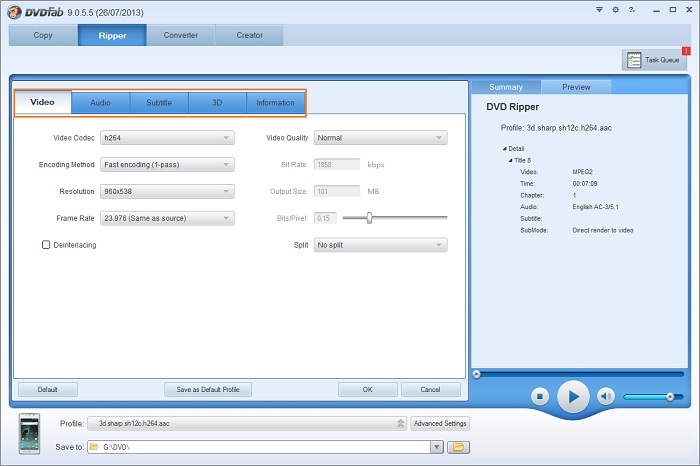Open the Encoding Method dropdown
Viewport: 700px width, 466px height.
(167, 165)
